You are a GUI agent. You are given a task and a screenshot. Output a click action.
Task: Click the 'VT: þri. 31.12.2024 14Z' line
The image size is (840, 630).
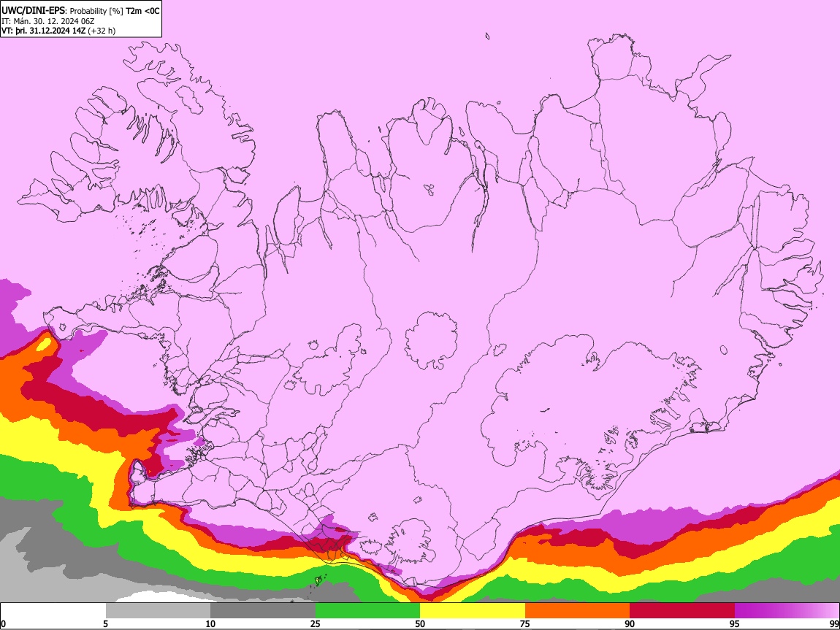(x=43, y=31)
